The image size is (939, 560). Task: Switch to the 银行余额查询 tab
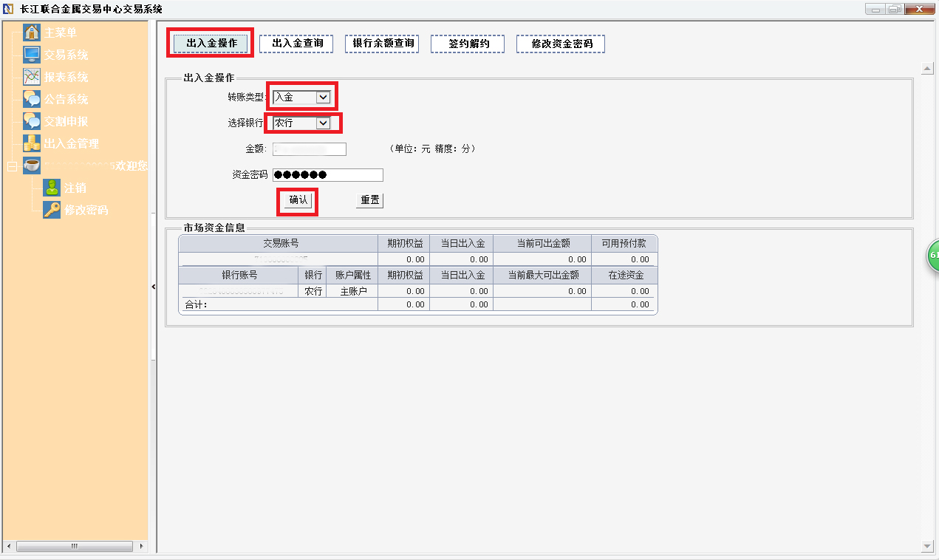coord(382,44)
